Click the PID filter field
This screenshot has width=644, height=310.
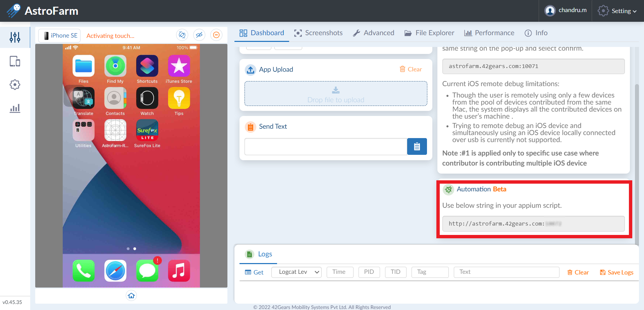(369, 272)
